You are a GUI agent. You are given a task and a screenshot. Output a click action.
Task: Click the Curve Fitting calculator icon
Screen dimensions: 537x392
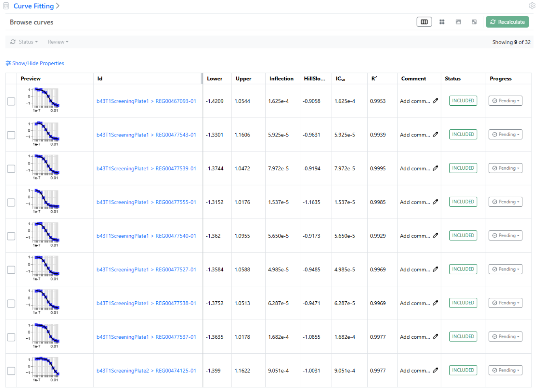(6, 6)
